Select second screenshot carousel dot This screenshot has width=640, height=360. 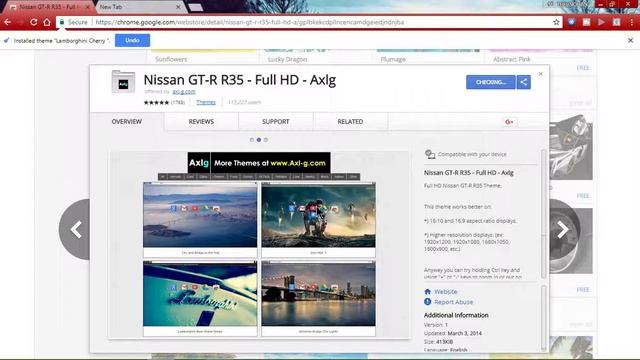[259, 140]
